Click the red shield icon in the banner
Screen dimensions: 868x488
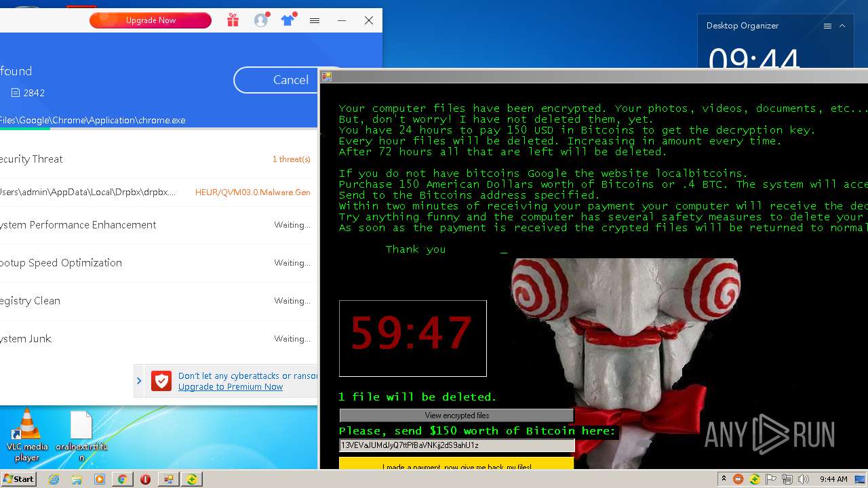(x=161, y=381)
